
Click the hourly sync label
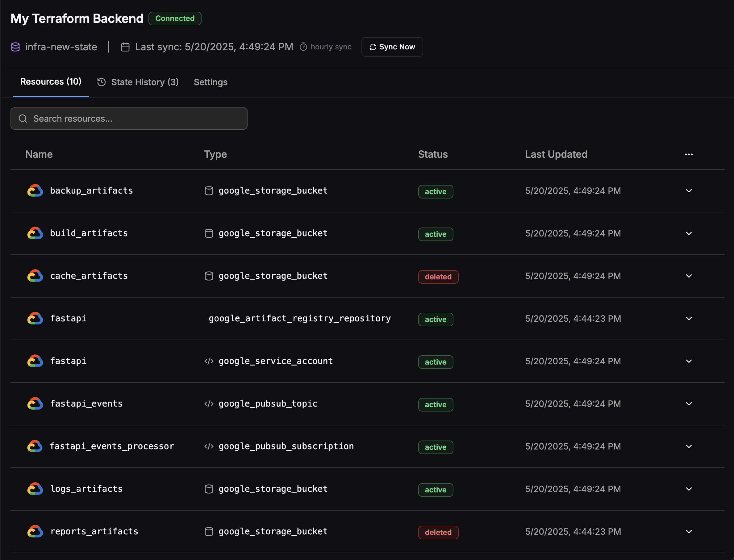coord(331,47)
